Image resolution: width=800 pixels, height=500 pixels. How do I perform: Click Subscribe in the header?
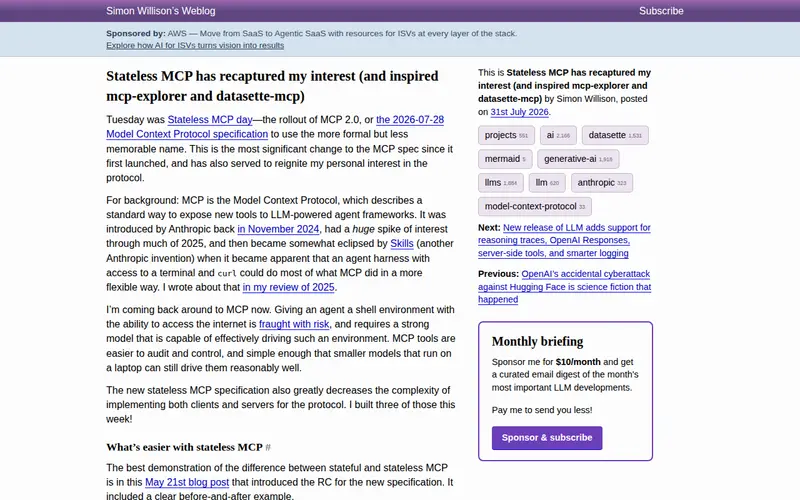pyautogui.click(x=661, y=11)
